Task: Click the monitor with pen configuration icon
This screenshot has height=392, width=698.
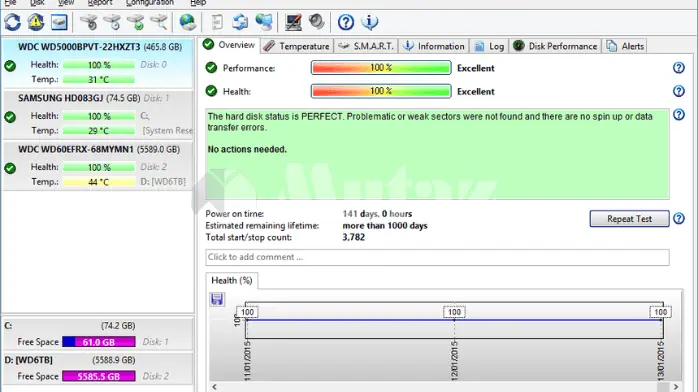Action: coord(293,22)
